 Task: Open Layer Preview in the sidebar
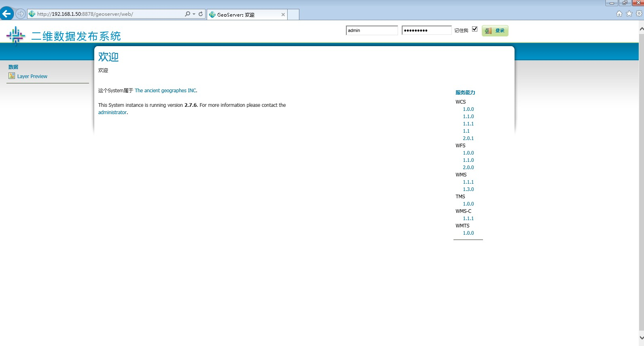pyautogui.click(x=32, y=76)
